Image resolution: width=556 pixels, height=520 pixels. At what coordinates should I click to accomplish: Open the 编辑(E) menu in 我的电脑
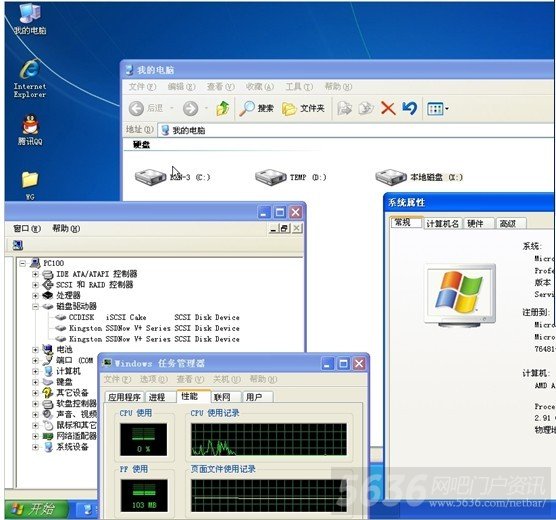coord(181,87)
